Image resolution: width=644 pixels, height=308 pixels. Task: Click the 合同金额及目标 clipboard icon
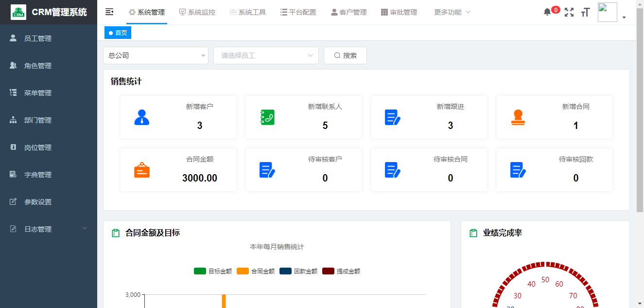tap(116, 233)
